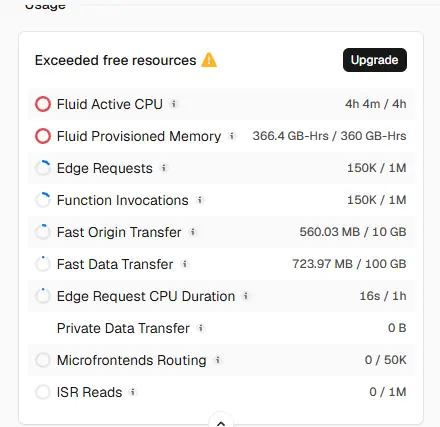Select the ISR Reads usage row
Viewport: 440px width, 427px height.
(221, 392)
